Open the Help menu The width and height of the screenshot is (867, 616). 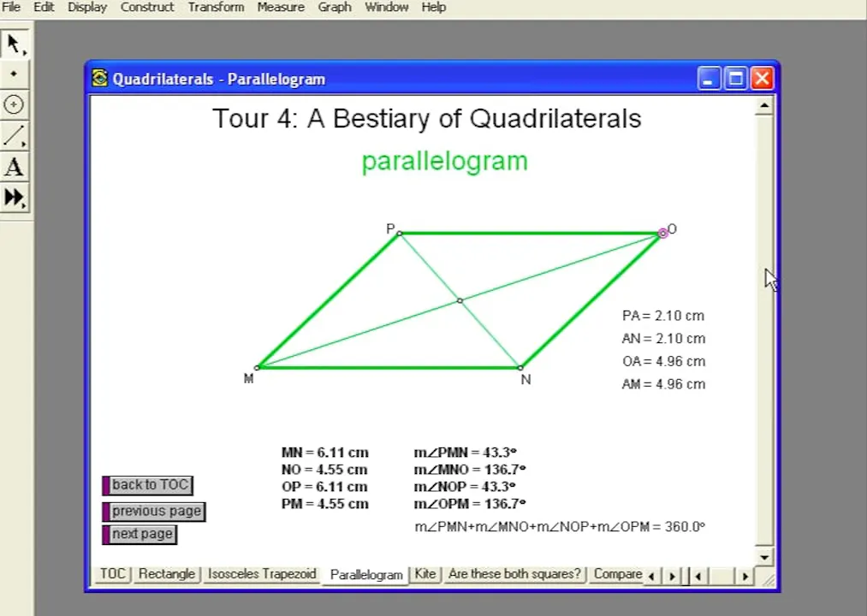pyautogui.click(x=433, y=7)
